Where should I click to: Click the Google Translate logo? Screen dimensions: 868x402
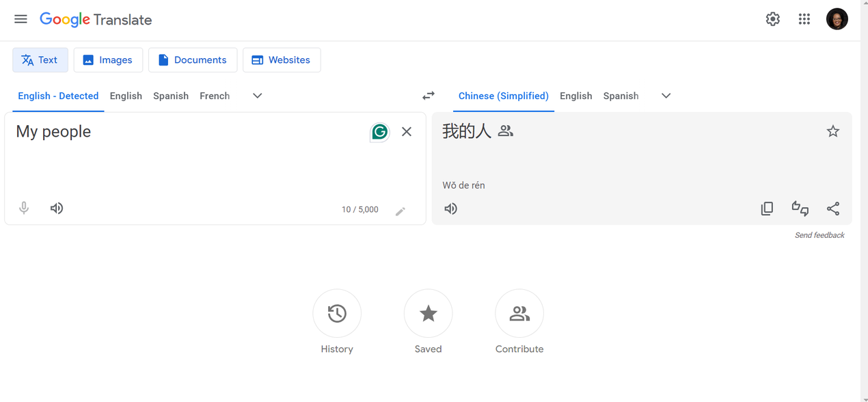coord(96,20)
